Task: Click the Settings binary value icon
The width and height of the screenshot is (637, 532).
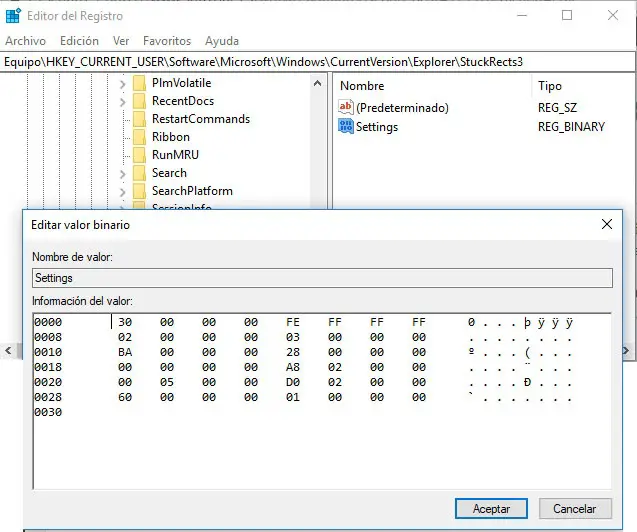Action: (346, 126)
